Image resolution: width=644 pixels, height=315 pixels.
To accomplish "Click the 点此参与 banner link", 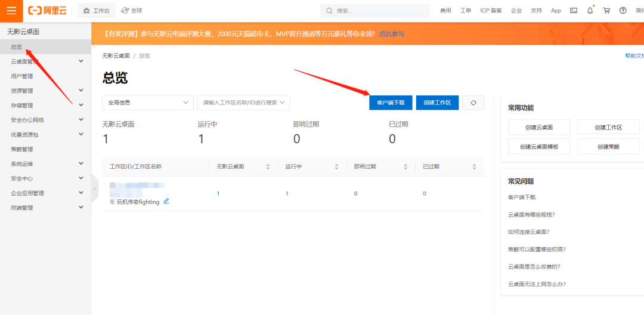I will pos(392,33).
